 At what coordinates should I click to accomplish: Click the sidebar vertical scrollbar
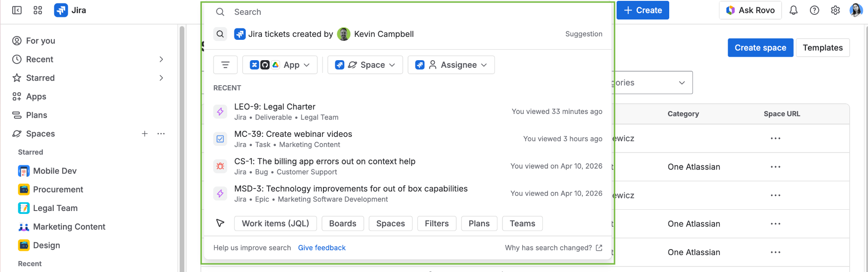(182, 148)
